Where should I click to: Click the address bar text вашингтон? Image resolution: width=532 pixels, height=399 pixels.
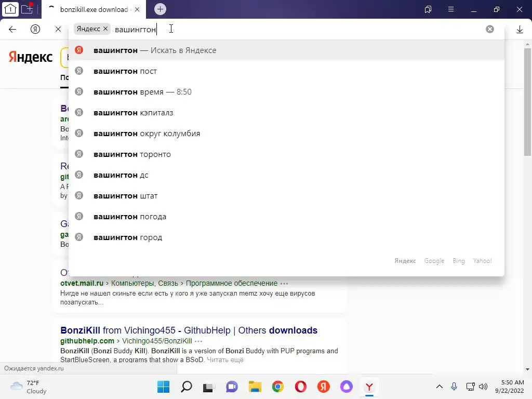[135, 30]
